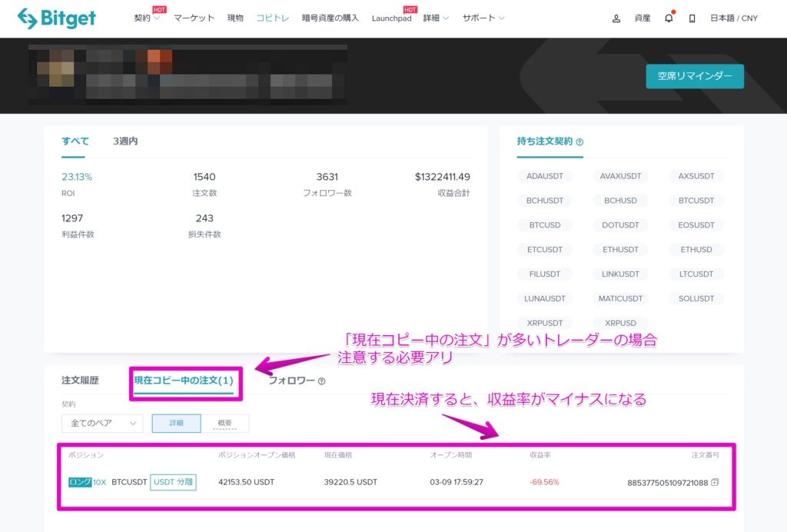787x532 pixels.
Task: Open コピトレ in navigation bar
Action: click(x=272, y=18)
